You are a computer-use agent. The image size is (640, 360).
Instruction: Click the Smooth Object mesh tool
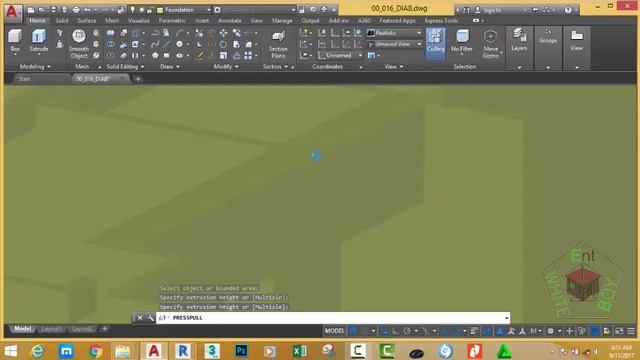(79, 44)
